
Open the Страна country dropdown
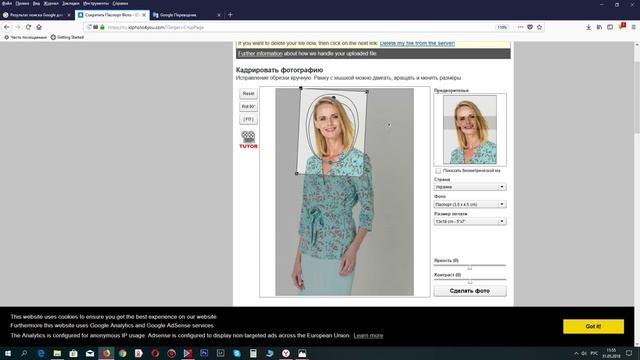point(470,187)
